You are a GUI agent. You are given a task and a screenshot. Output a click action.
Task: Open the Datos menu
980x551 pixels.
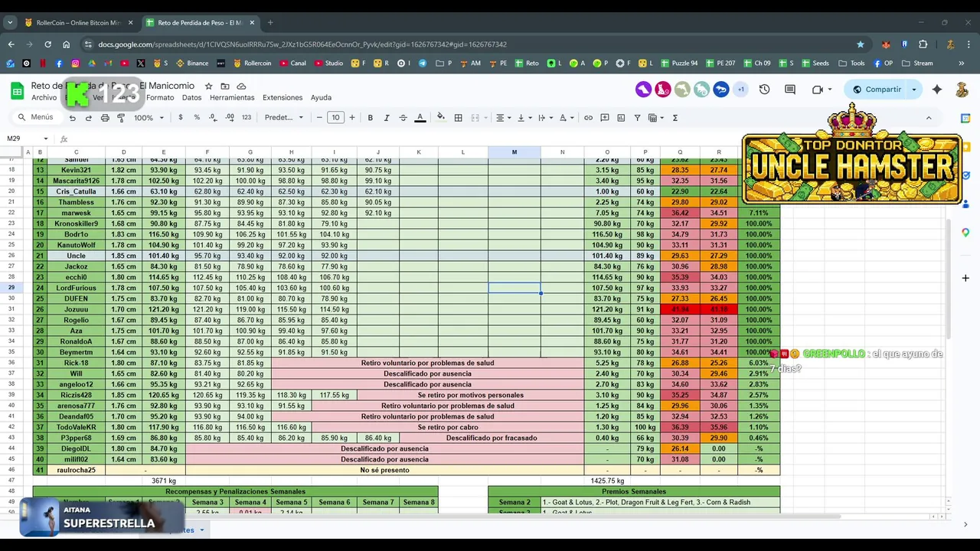tap(191, 98)
